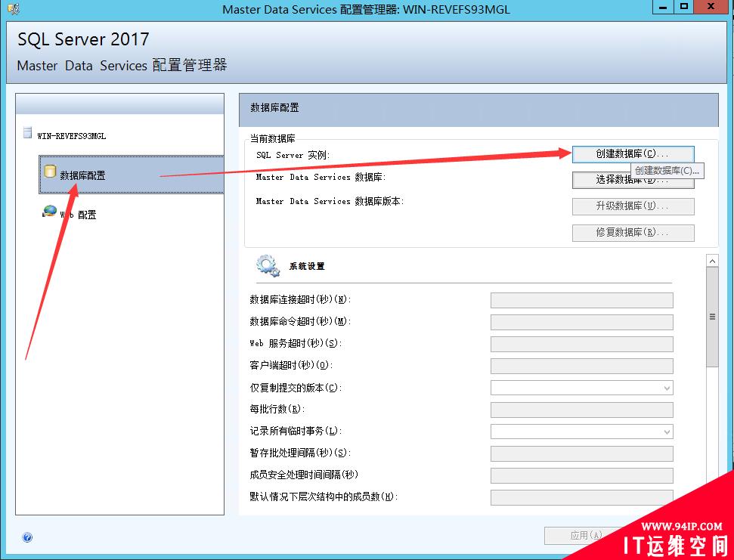Screen dimensions: 734x560
Task: Click the 数据库连接超时(秒) input field
Action: point(582,300)
